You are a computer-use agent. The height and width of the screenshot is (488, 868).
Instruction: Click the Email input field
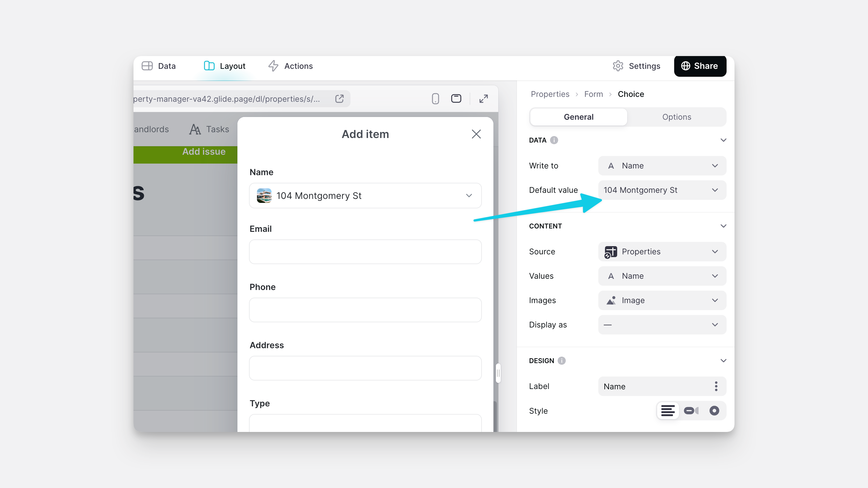tap(365, 252)
